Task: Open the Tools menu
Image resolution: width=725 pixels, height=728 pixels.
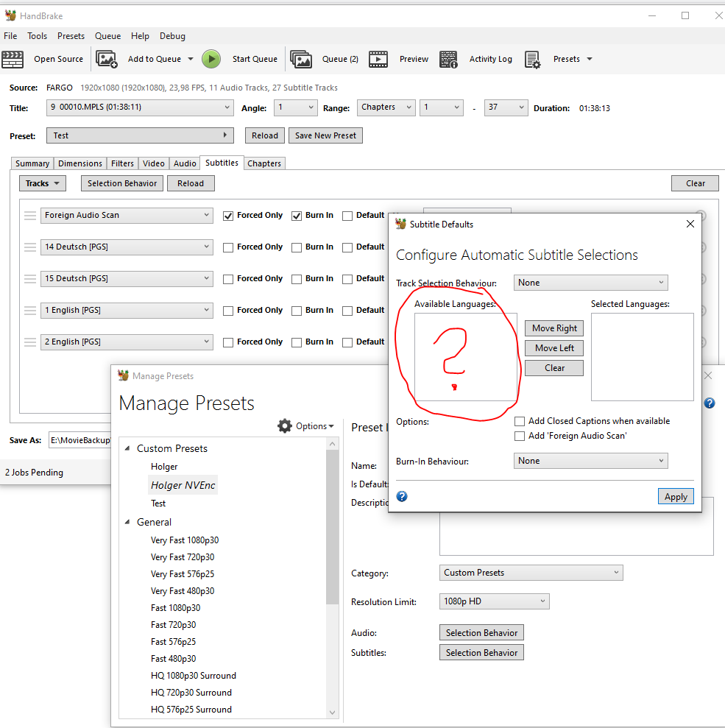Action: (37, 35)
